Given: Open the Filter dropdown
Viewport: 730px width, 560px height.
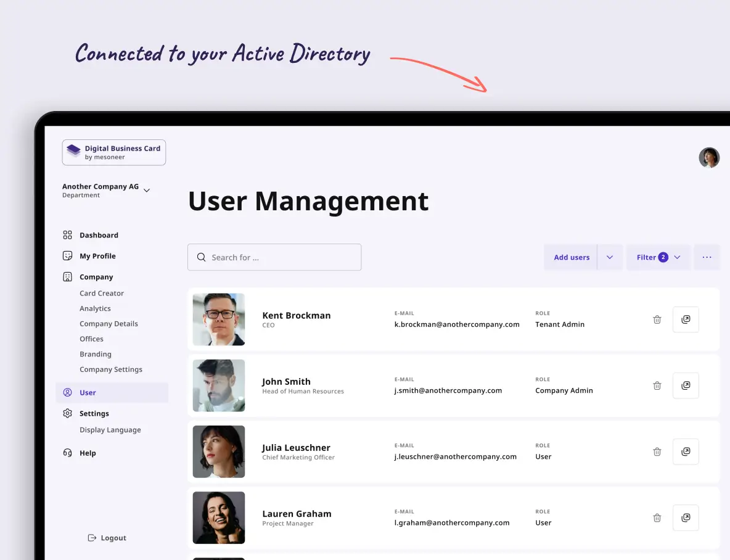Looking at the screenshot, I should coord(658,257).
